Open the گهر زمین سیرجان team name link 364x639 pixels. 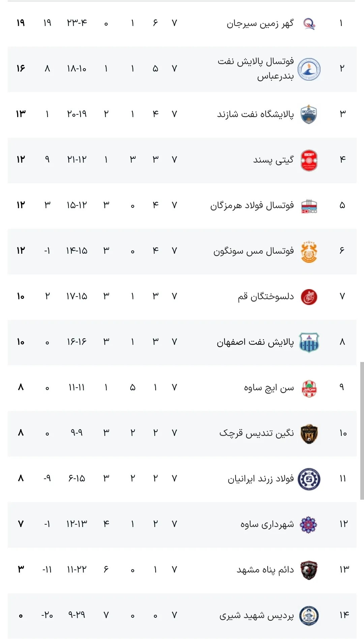coord(260,24)
